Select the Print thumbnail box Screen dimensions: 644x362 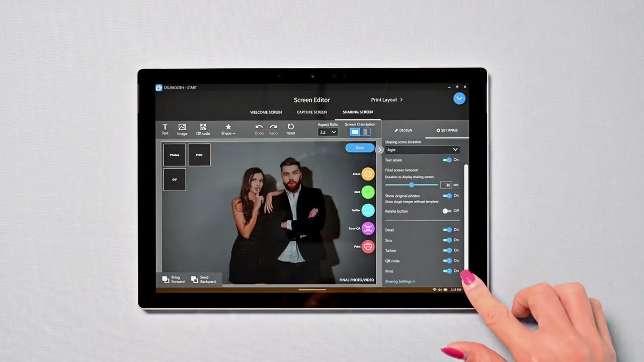click(199, 155)
